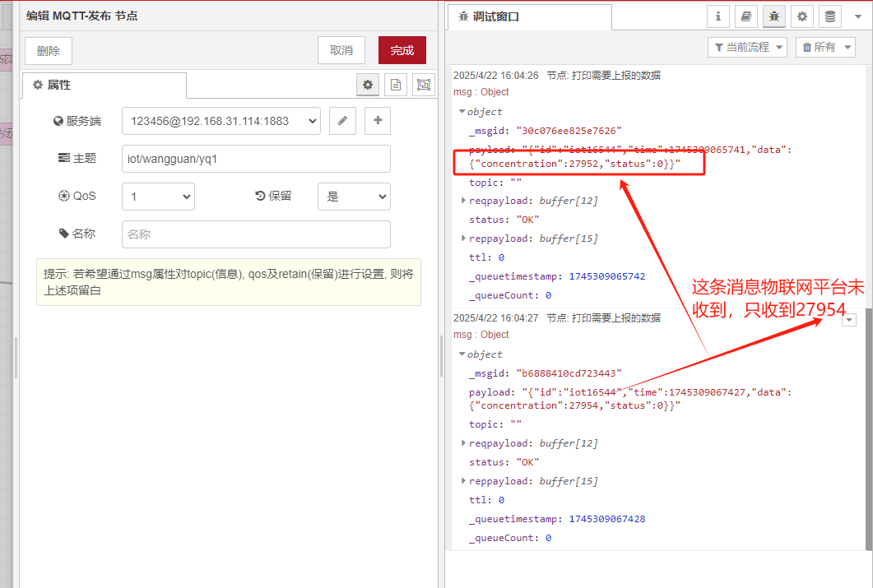Image resolution: width=873 pixels, height=588 pixels.
Task: Click the 所有 clear messages button
Action: point(819,47)
